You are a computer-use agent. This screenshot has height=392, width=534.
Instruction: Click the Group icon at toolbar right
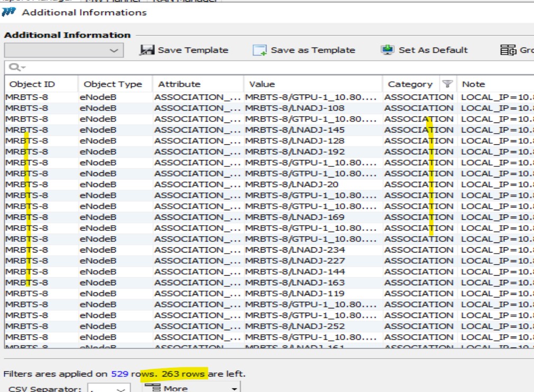tap(508, 50)
